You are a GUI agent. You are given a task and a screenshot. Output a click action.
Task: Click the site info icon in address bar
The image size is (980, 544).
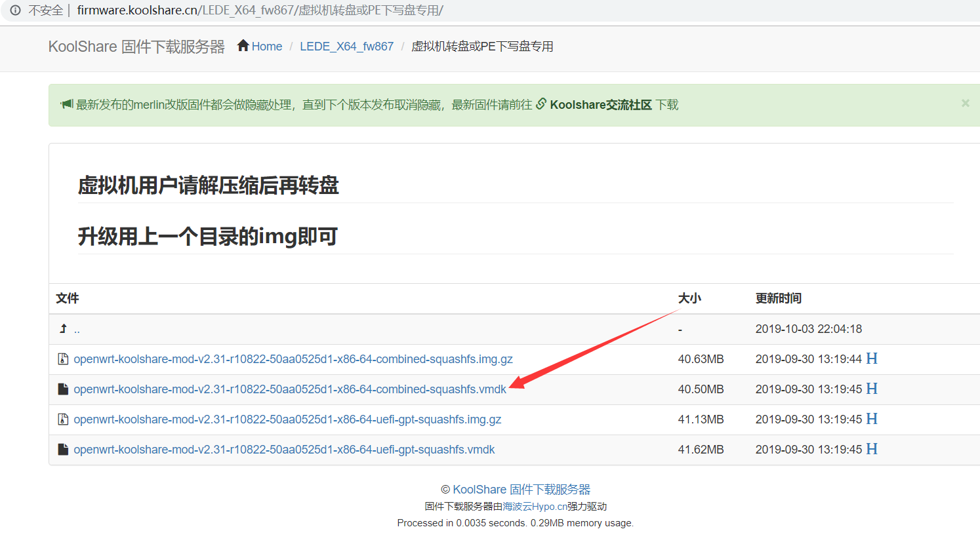[14, 10]
